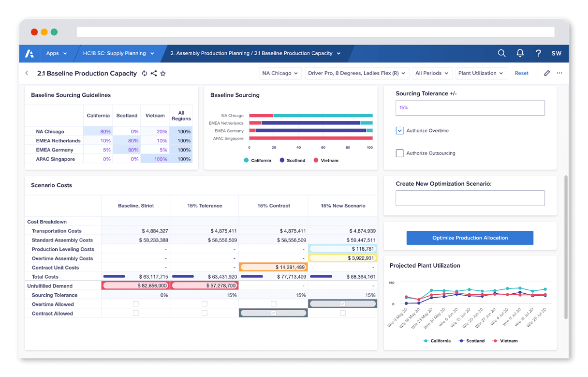Open the search icon in the top bar
This screenshot has height=377, width=588.
(x=501, y=53)
